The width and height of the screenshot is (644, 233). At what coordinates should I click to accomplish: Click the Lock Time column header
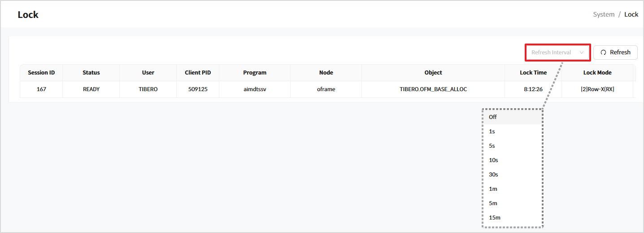coord(533,73)
